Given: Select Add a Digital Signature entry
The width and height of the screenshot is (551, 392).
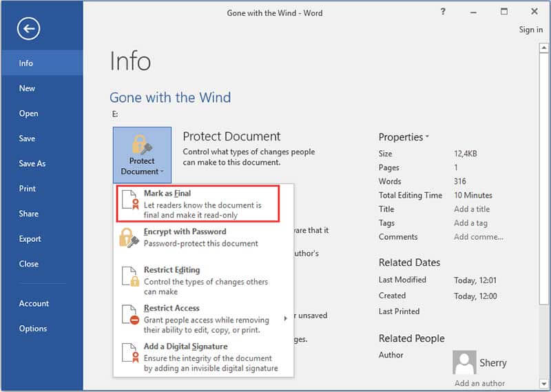Looking at the screenshot, I should coord(203,357).
